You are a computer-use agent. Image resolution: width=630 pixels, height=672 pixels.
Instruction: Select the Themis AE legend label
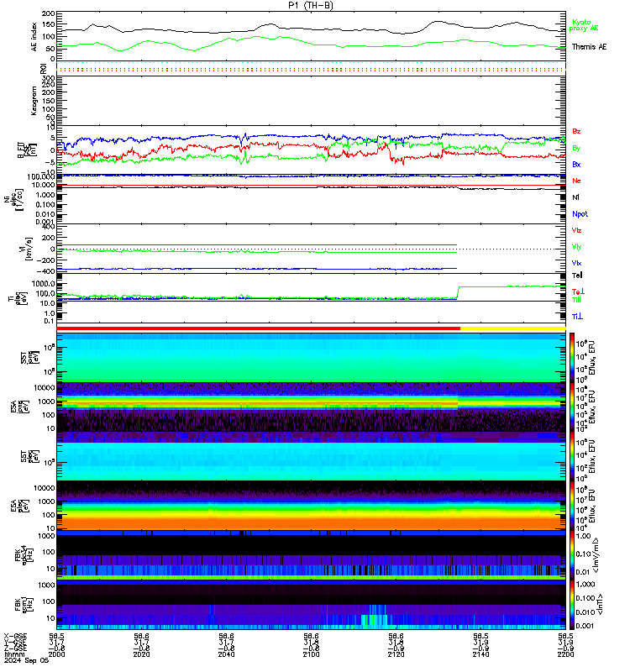click(589, 47)
